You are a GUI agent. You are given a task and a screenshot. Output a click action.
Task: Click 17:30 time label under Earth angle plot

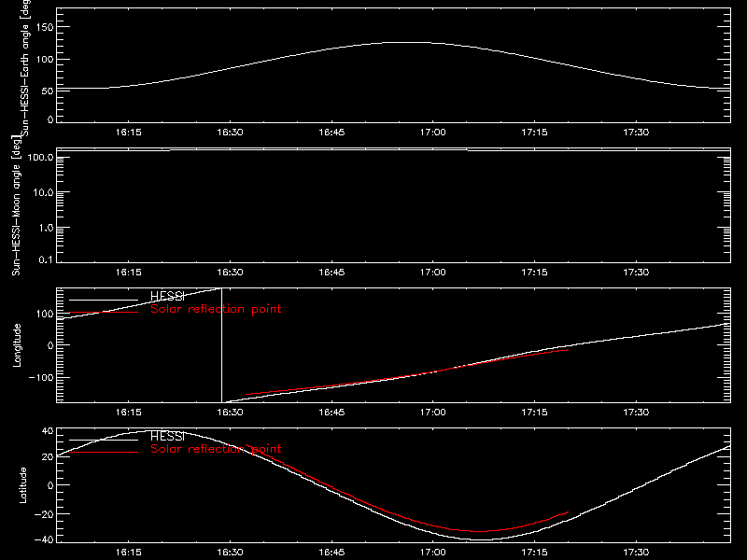click(x=636, y=133)
